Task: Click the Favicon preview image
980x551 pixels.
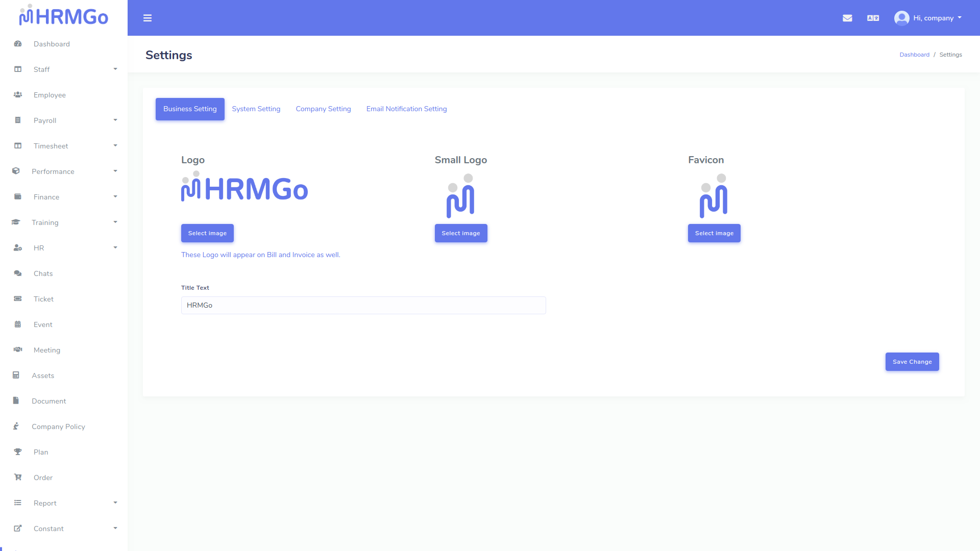Action: click(714, 196)
